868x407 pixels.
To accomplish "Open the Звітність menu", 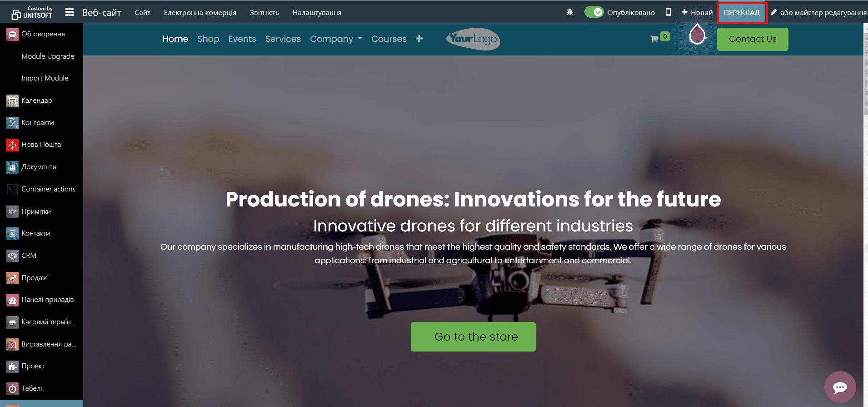I will pos(264,13).
